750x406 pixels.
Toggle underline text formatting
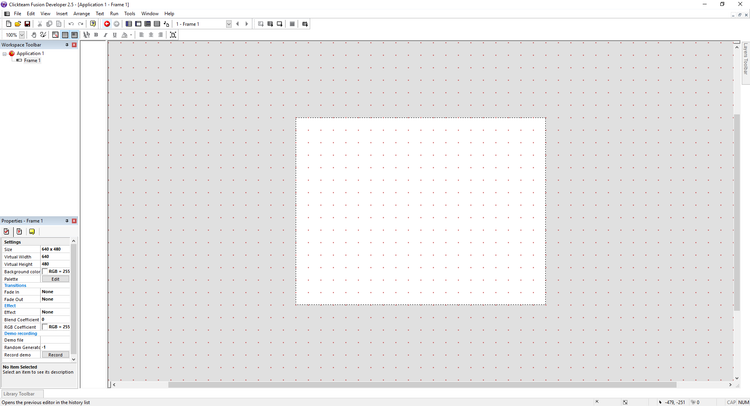point(115,35)
